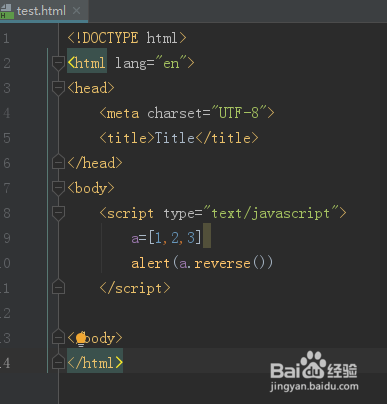387x404 pixels.
Task: Click the script type "text/javascript" value
Action: (x=271, y=213)
